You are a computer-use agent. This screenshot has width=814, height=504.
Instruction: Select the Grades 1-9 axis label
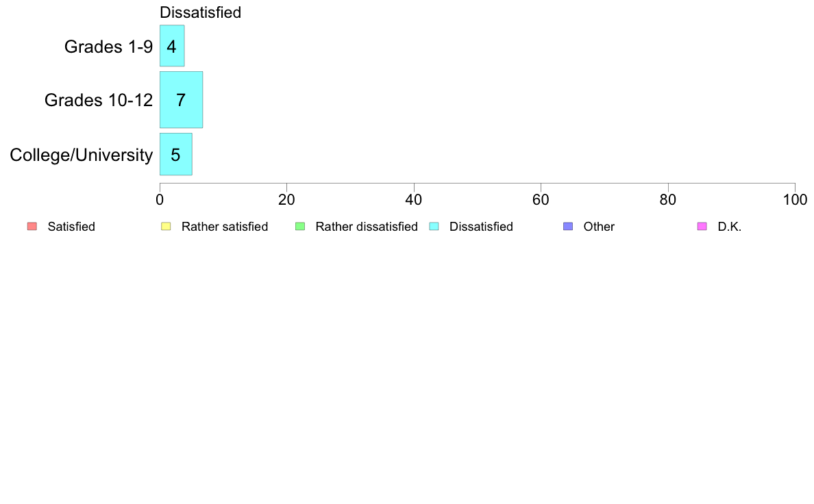[x=108, y=47]
